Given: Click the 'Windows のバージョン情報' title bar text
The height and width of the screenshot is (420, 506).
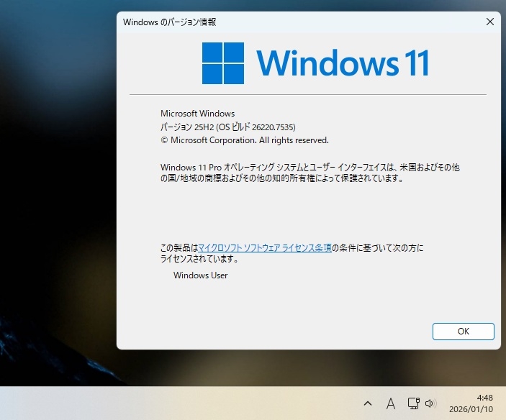Looking at the screenshot, I should (169, 22).
